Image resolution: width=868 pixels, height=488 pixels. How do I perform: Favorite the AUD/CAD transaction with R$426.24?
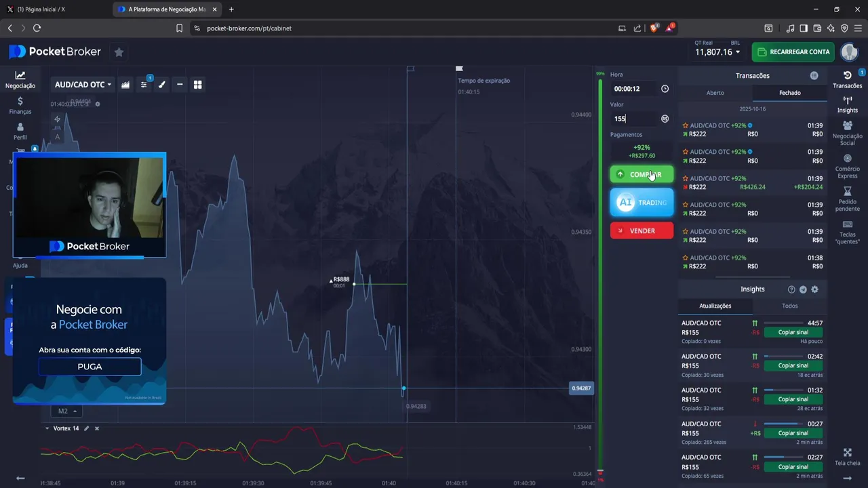686,178
